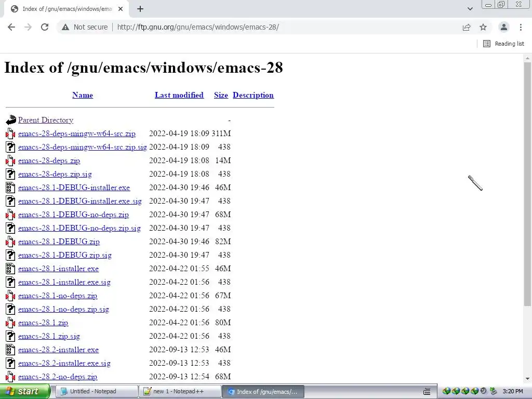Close the Index of /gnu/emacs tab
Viewport: 532px width, 399px height.
coord(121,9)
